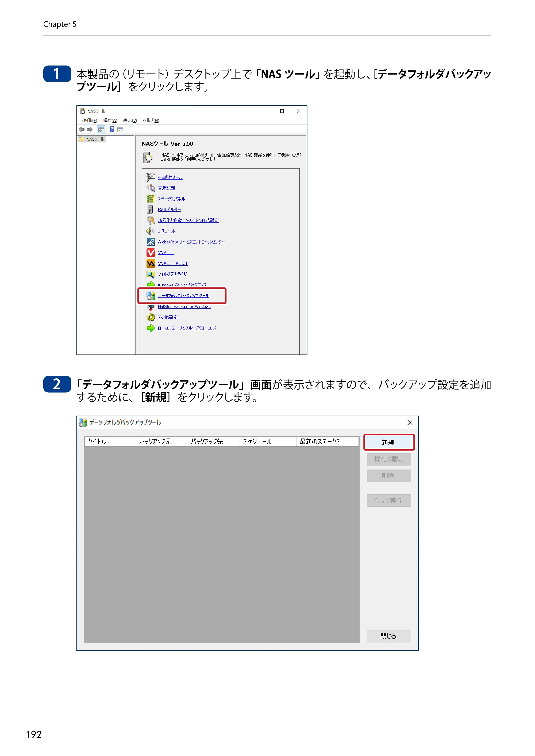
Task: Click the お知らせメール icon
Action: point(151,177)
